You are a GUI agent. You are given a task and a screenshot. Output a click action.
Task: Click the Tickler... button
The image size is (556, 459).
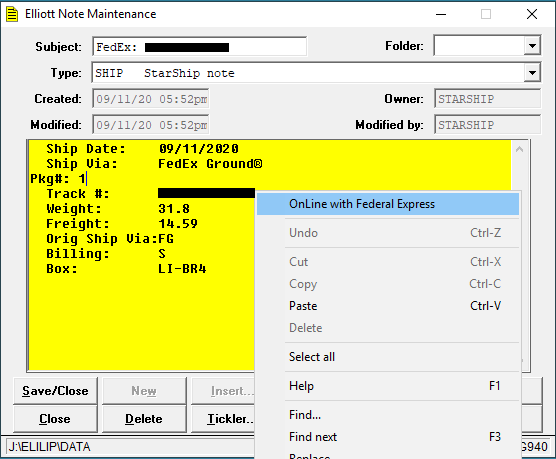tap(223, 419)
